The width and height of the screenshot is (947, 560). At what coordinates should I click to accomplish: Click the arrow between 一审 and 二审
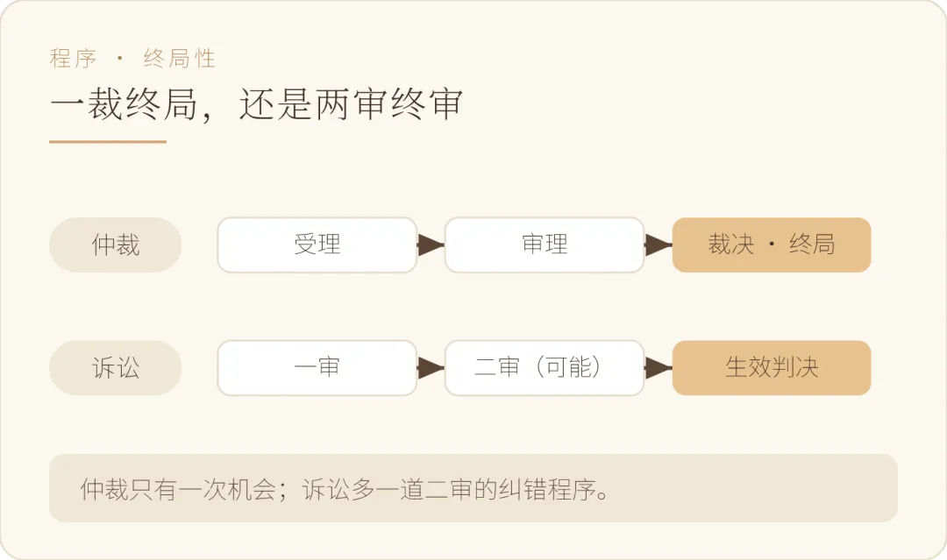click(x=431, y=368)
